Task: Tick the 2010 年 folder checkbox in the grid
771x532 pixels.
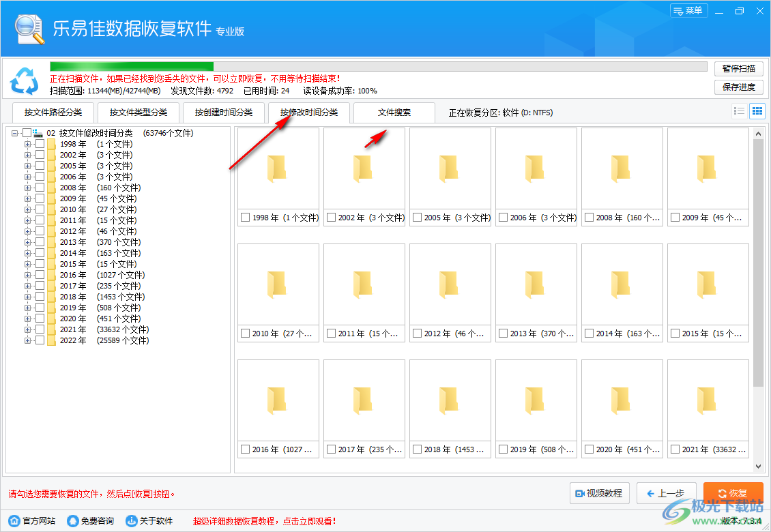Action: pyautogui.click(x=244, y=334)
